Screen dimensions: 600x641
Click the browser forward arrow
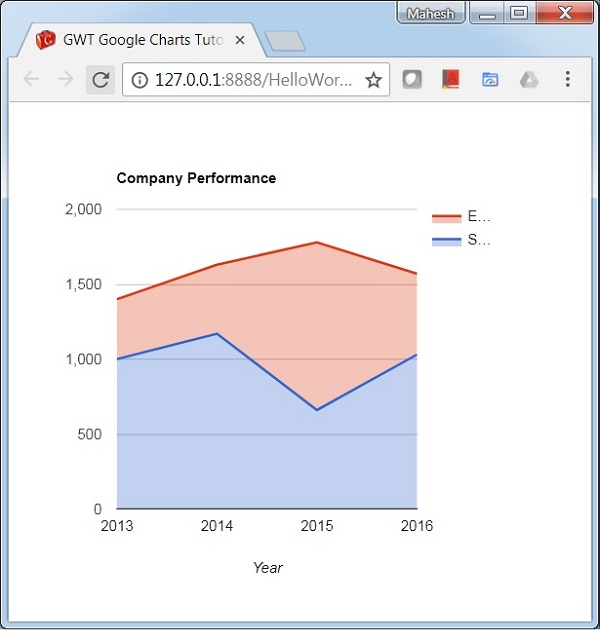[65, 80]
